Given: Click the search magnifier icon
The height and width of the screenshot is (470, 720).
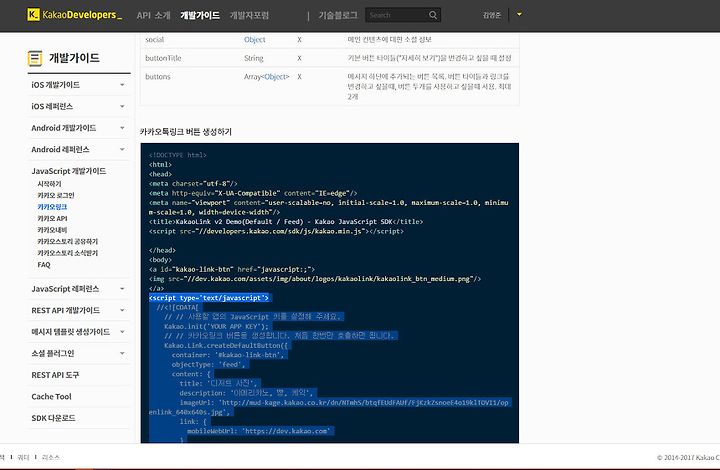Looking at the screenshot, I should click(x=433, y=15).
